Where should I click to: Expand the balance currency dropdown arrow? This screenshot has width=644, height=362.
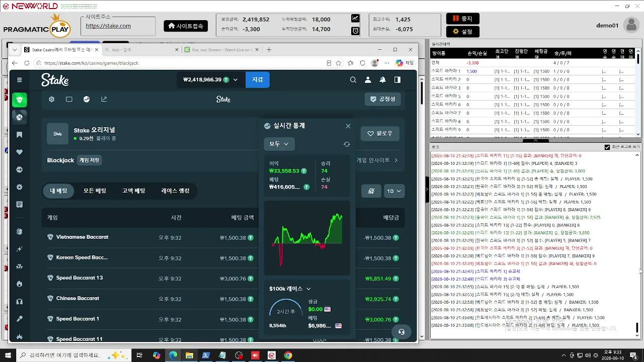click(x=235, y=79)
